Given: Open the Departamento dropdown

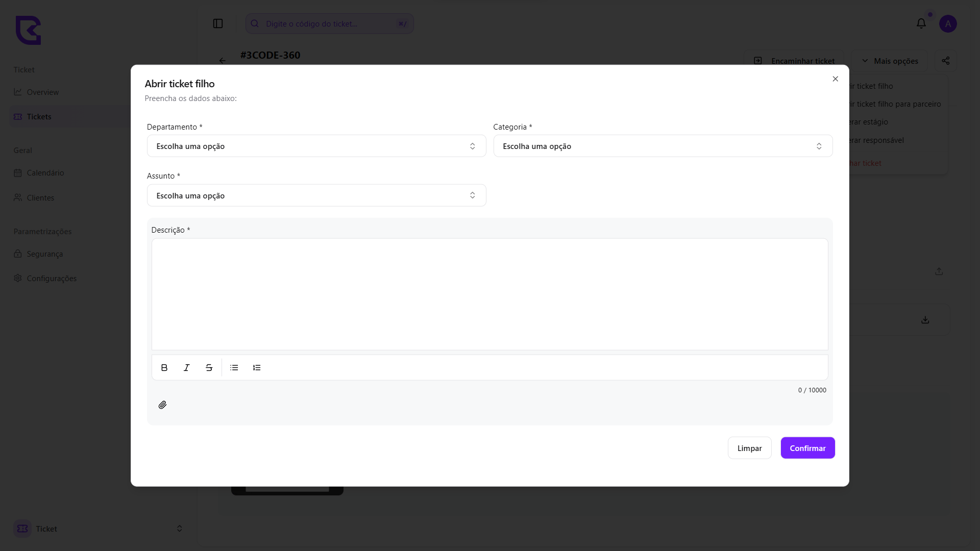Looking at the screenshot, I should (316, 146).
